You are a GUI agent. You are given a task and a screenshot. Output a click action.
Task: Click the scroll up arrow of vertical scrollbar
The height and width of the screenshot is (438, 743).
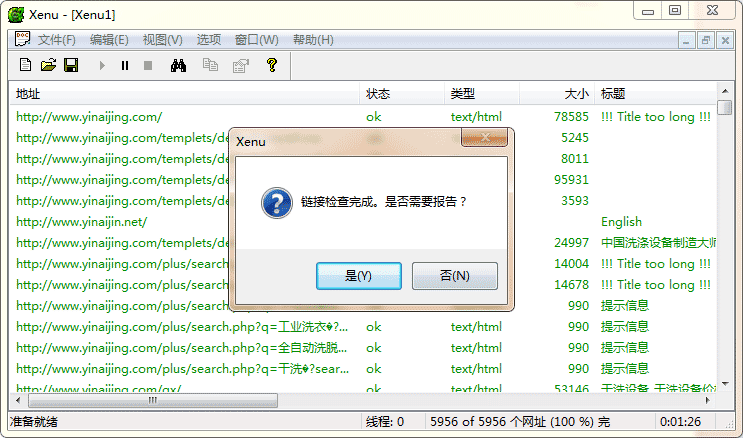[x=725, y=91]
